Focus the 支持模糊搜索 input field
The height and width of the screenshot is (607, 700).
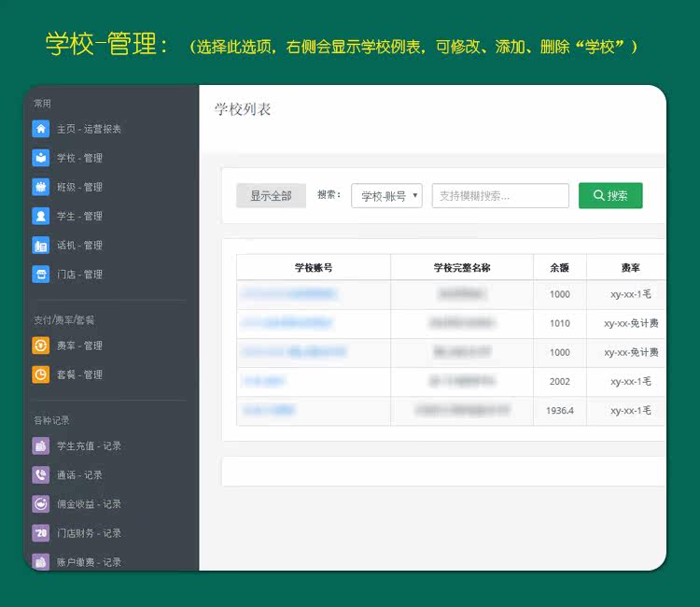tap(500, 195)
